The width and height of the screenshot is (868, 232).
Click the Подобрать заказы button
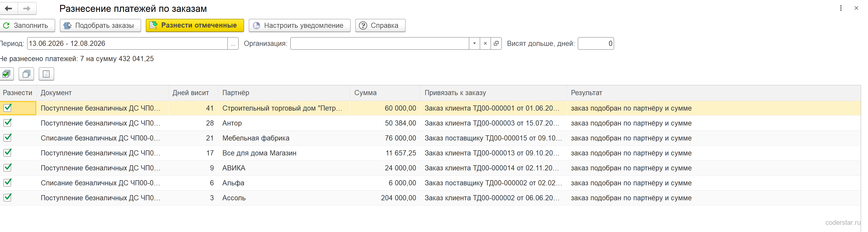(100, 26)
